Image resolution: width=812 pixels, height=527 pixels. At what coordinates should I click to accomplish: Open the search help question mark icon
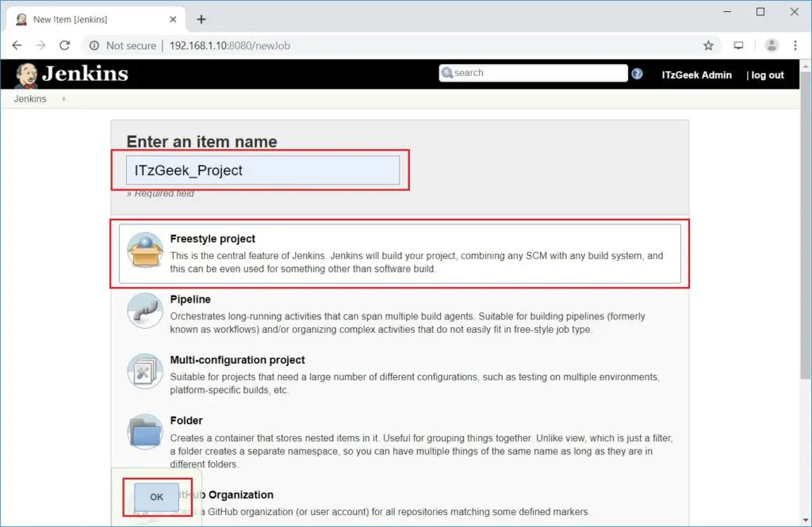(x=637, y=74)
